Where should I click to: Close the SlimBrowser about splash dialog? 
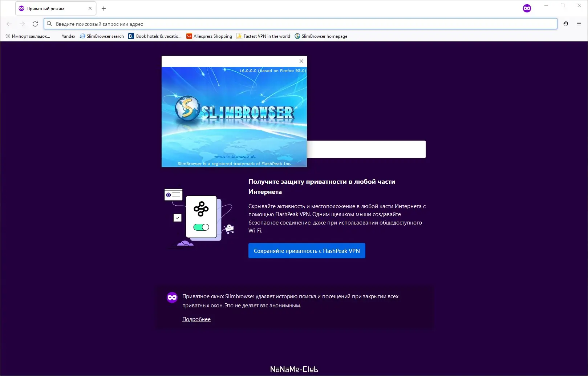tap(301, 61)
